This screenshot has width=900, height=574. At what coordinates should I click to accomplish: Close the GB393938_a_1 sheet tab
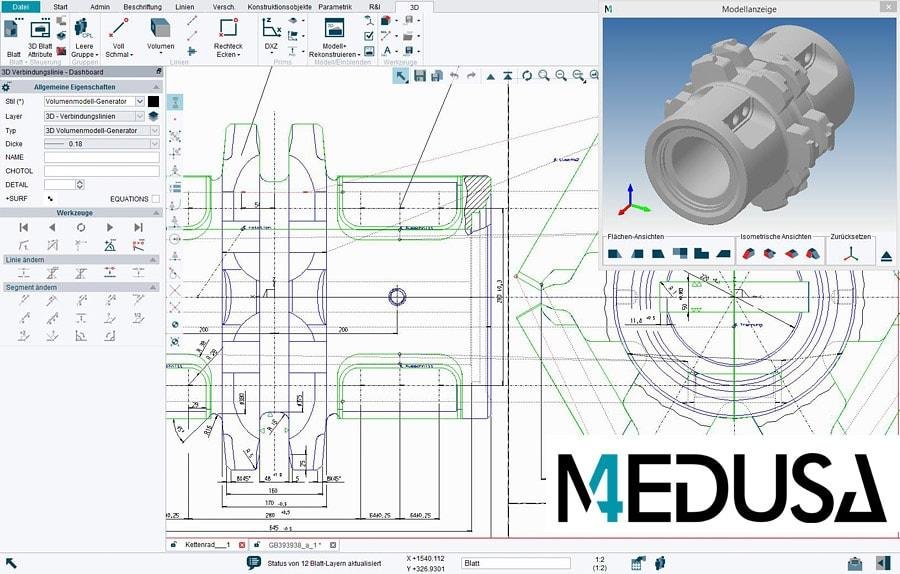[x=332, y=545]
